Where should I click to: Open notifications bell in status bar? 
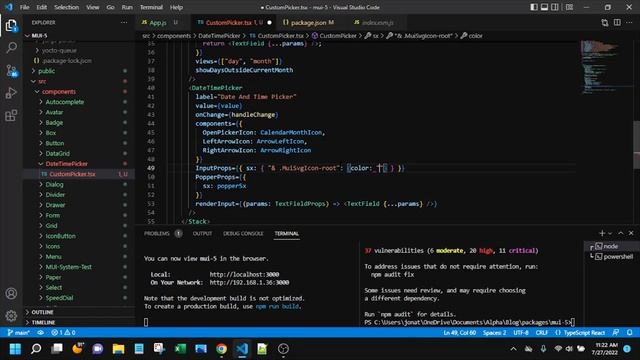click(629, 333)
